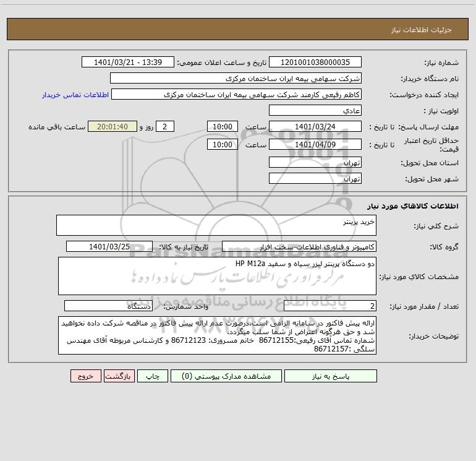Click the تاریخ و ساعت اعلان عمومی label

[221, 62]
